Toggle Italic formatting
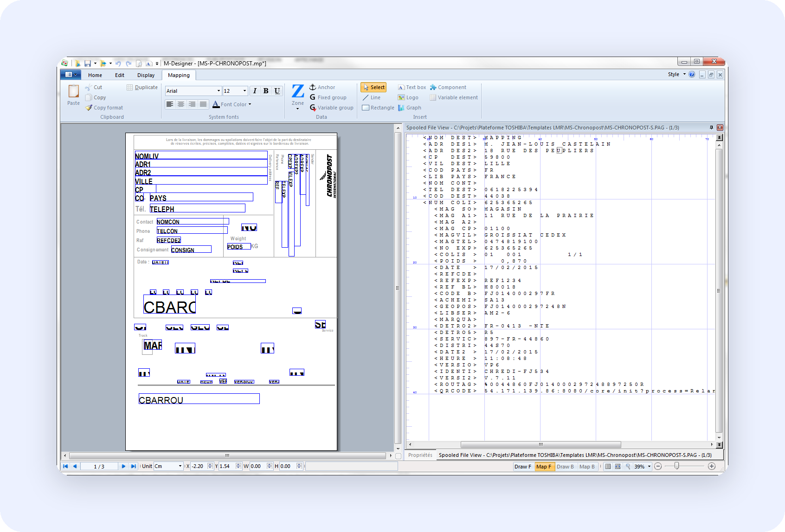The height and width of the screenshot is (532, 785). point(255,91)
